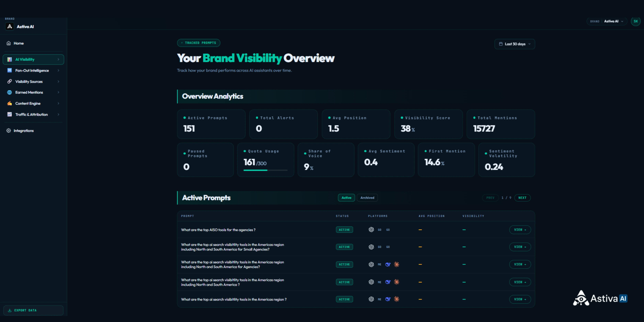The width and height of the screenshot is (644, 322).
Task: Click Claude starburst icon in the 'Americas region ?' row
Action: pos(397,299)
